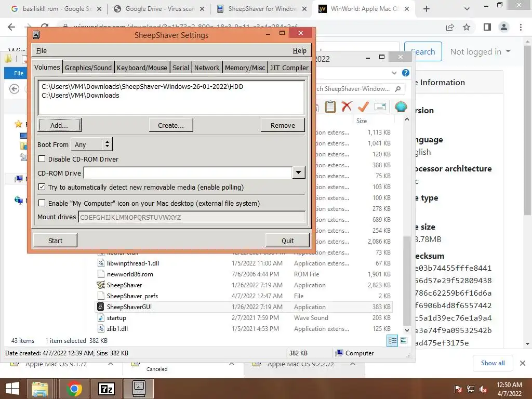Select the Serial tab

pos(180,68)
